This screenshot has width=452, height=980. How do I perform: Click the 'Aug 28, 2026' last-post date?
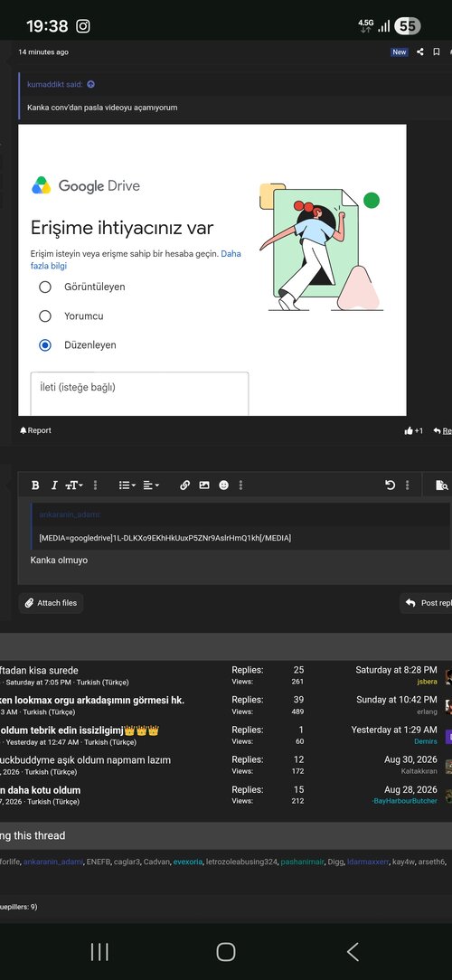pos(410,790)
